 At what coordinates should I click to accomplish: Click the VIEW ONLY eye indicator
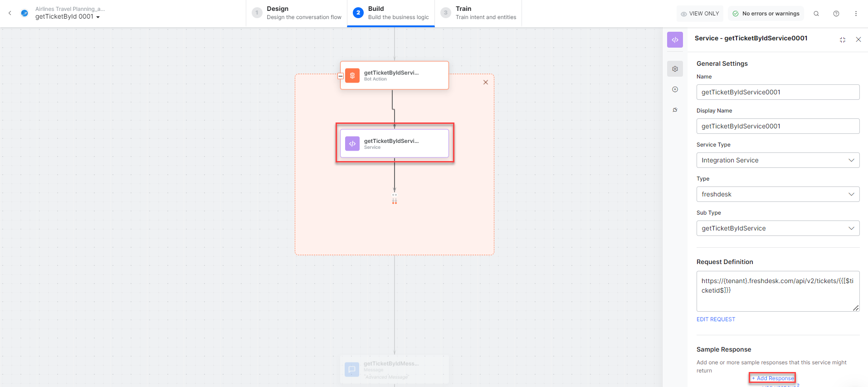[x=700, y=14]
